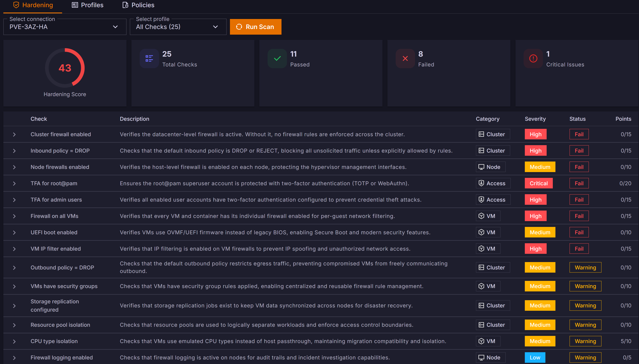The width and height of the screenshot is (639, 364).
Task: Expand the TFA for admin users row
Action: [x=14, y=200]
